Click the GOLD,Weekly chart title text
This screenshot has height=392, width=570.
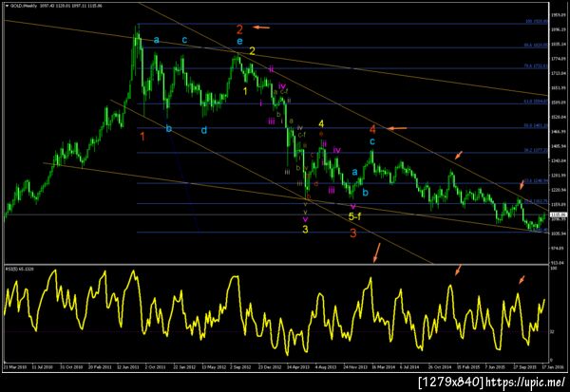(23, 6)
